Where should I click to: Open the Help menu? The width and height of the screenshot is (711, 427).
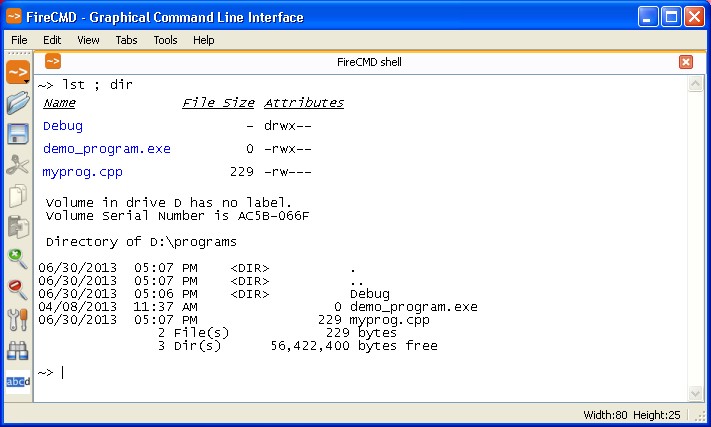[x=203, y=40]
